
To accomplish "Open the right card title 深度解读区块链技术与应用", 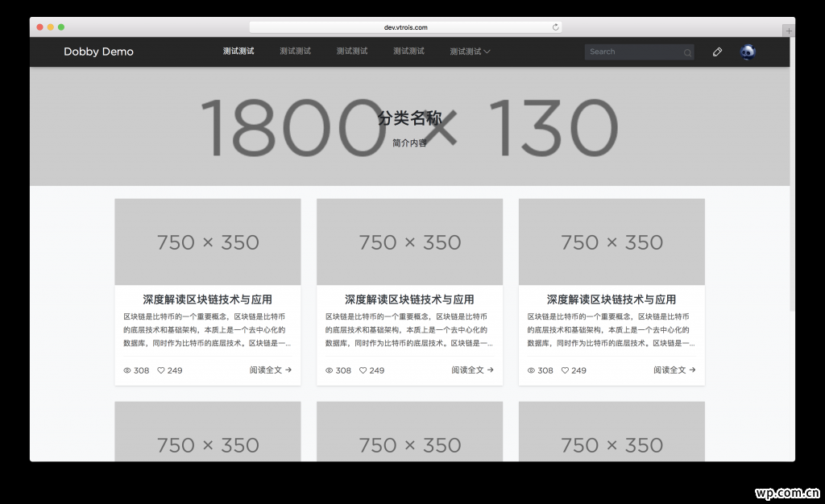I will 612,300.
